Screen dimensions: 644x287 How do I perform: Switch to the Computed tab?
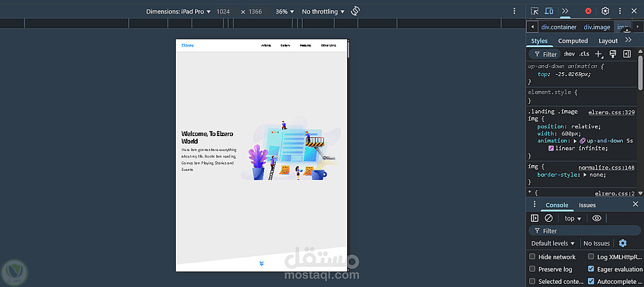pos(573,41)
